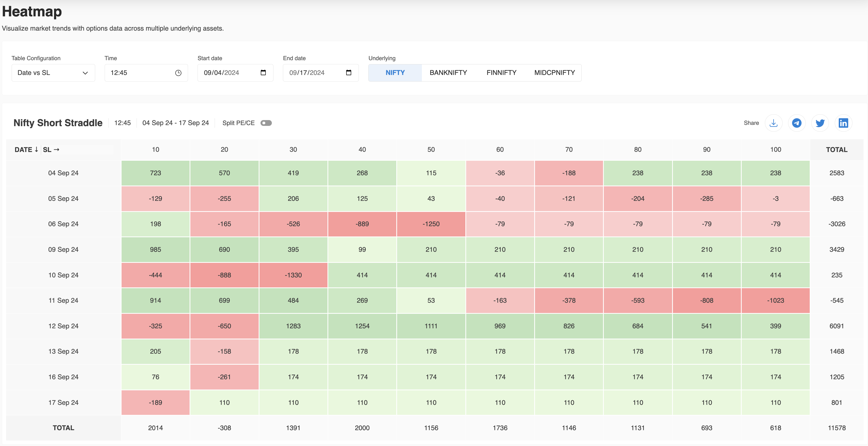
Task: Click the cell showing -593
Action: click(x=638, y=301)
